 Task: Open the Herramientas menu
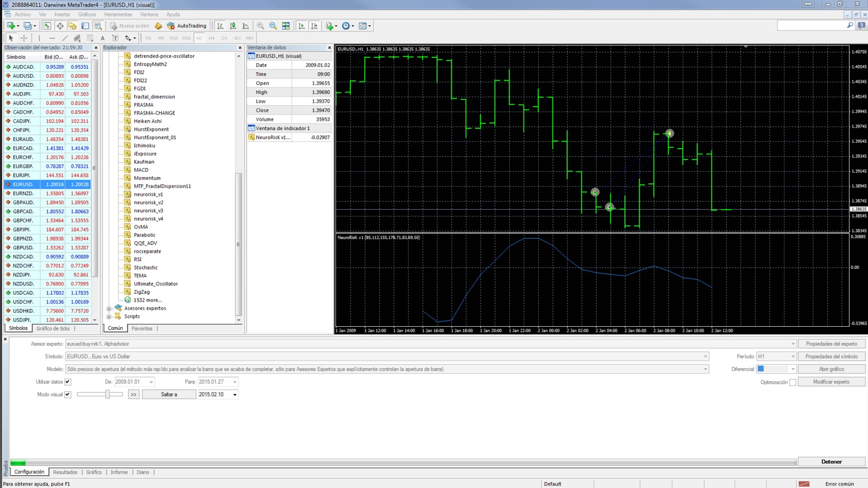[x=118, y=14]
